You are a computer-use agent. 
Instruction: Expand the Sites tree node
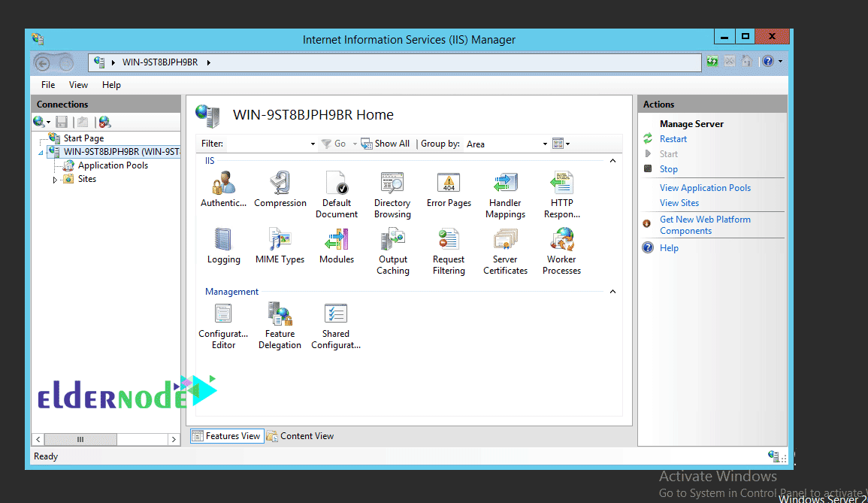pyautogui.click(x=54, y=180)
